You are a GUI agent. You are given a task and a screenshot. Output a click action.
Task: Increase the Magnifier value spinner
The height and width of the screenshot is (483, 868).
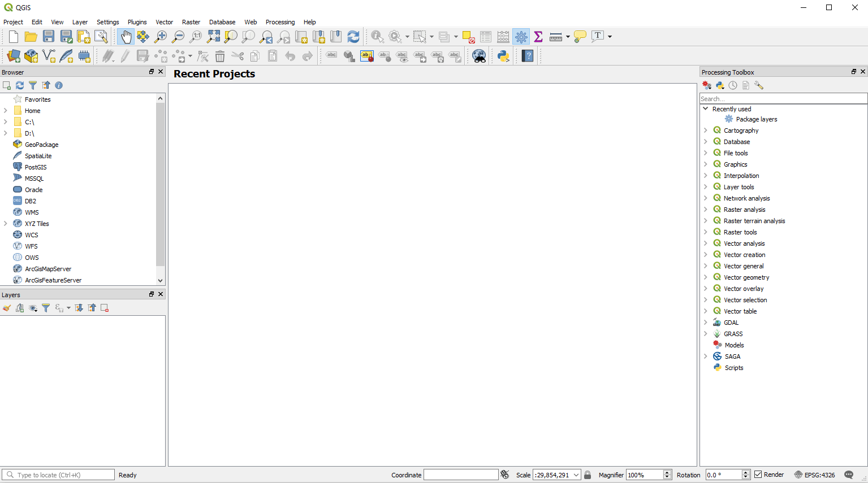click(667, 472)
